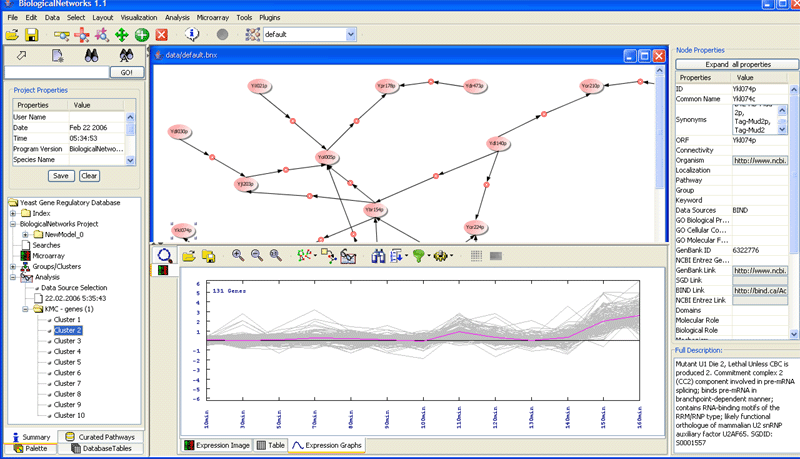Expand the Groups/Clusters node
This screenshot has height=459, width=800.
pyautogui.click(x=13, y=266)
